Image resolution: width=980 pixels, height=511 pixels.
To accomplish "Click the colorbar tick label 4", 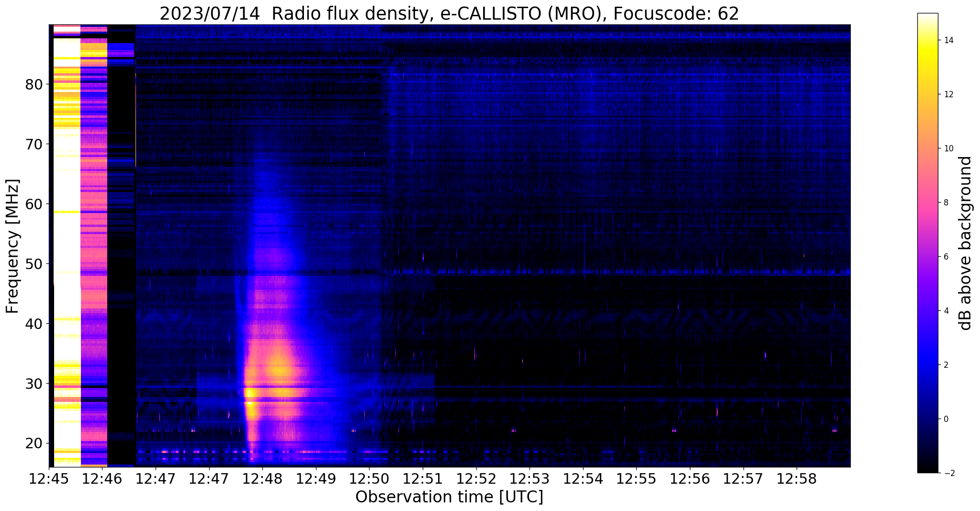I will tap(946, 311).
